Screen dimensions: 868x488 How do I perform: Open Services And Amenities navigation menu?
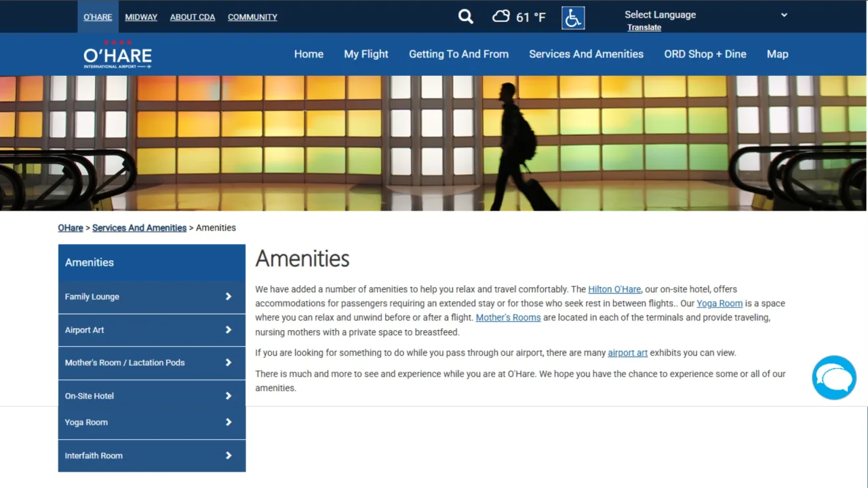pos(586,54)
